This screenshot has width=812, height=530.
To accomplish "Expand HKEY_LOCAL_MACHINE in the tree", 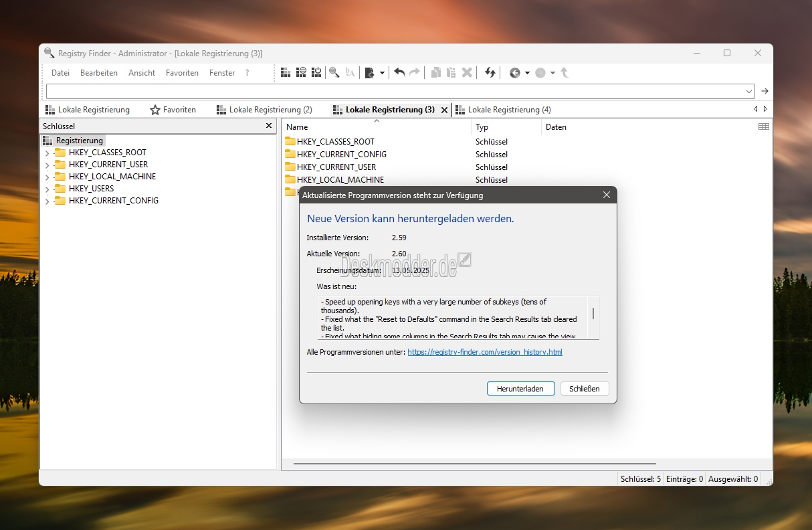I will click(x=47, y=177).
